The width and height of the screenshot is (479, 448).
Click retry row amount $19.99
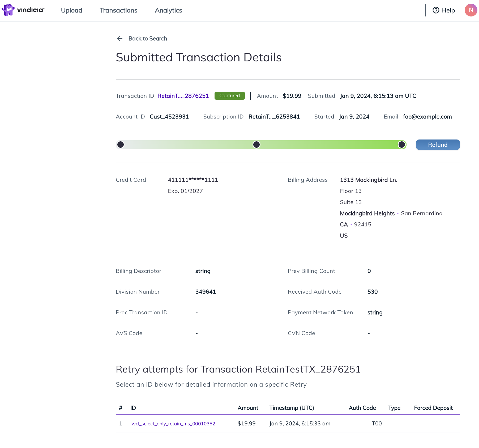(246, 424)
